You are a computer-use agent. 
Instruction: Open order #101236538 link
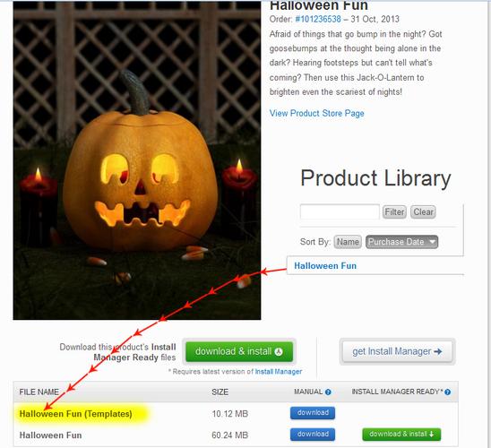click(318, 19)
